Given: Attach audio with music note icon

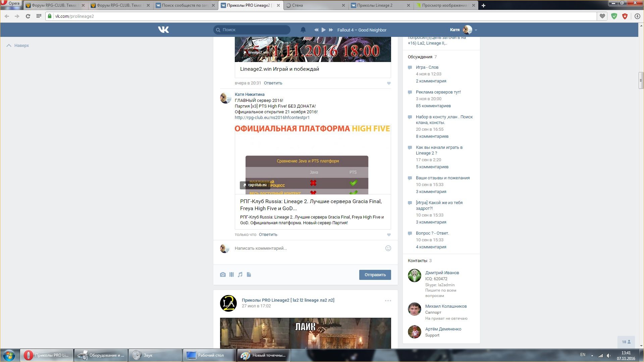Looking at the screenshot, I should [x=240, y=275].
